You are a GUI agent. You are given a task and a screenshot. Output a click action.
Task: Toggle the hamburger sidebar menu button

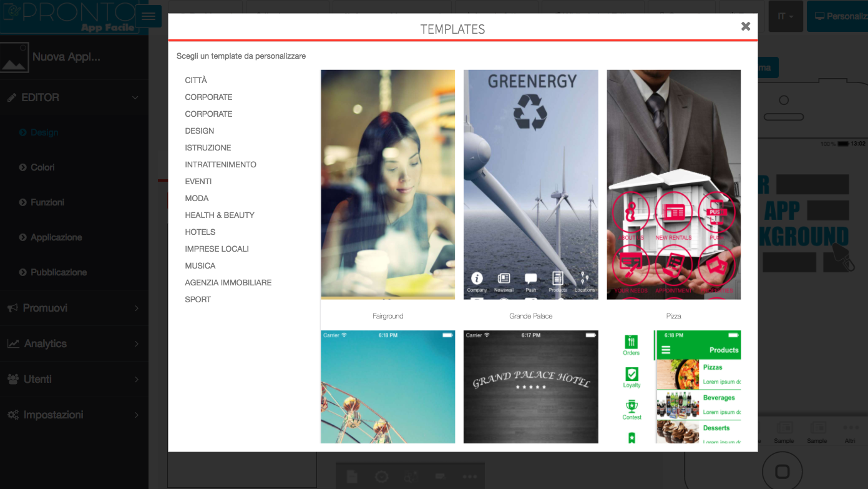(149, 16)
